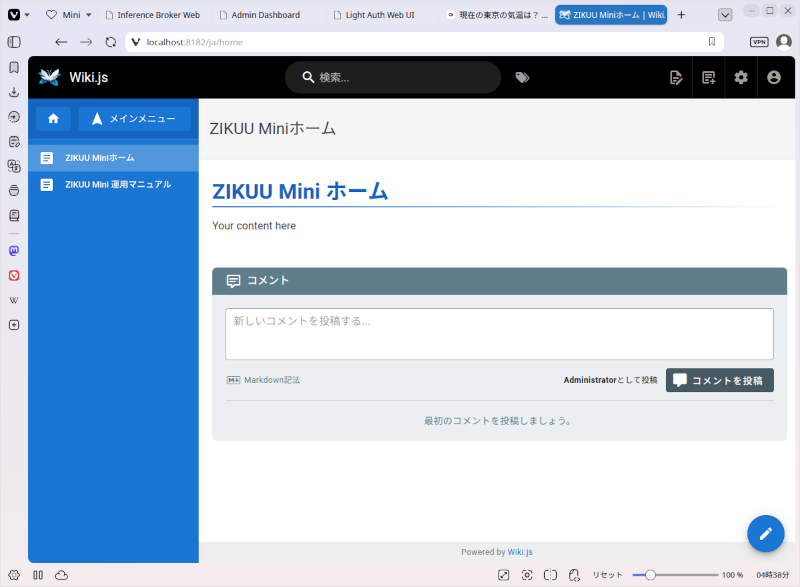The height and width of the screenshot is (587, 800).
Task: Open the Powered by Wiki.js link
Action: [x=520, y=552]
